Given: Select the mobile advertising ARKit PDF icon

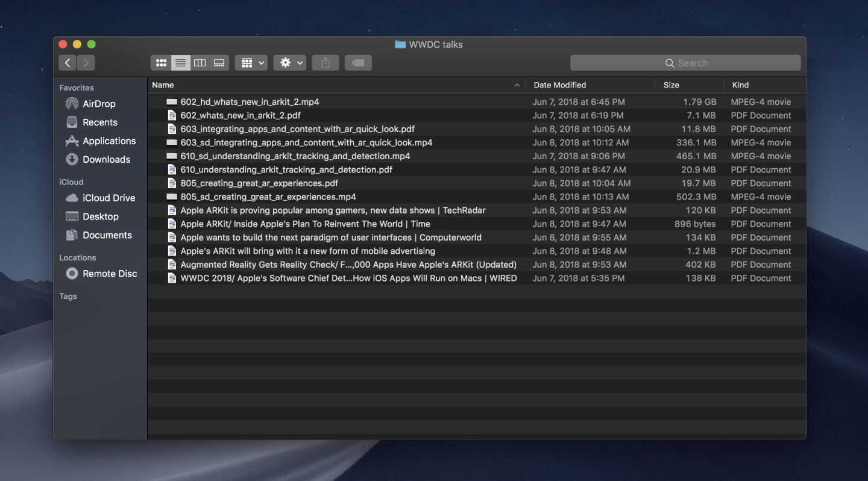Looking at the screenshot, I should pyautogui.click(x=172, y=251).
